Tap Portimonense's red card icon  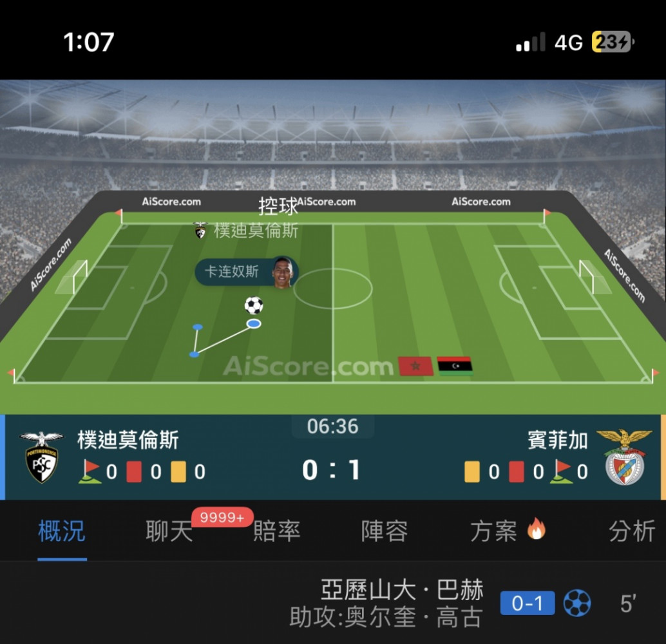click(134, 471)
